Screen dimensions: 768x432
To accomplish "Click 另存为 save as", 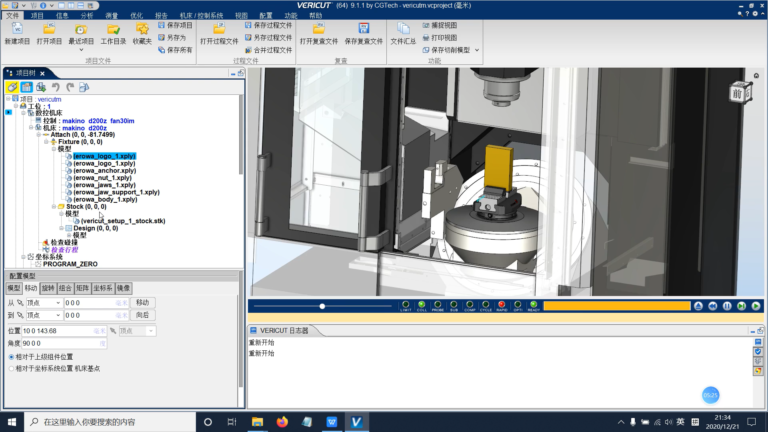I will coord(172,37).
